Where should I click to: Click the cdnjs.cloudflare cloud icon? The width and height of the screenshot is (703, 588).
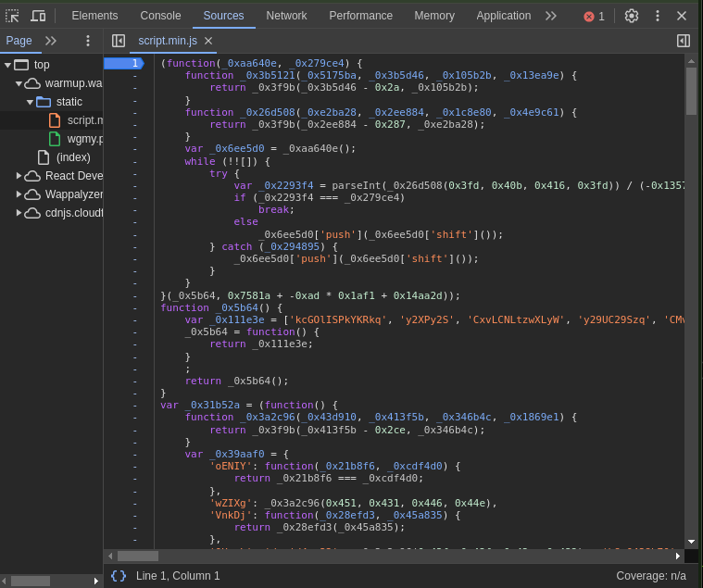[32, 213]
